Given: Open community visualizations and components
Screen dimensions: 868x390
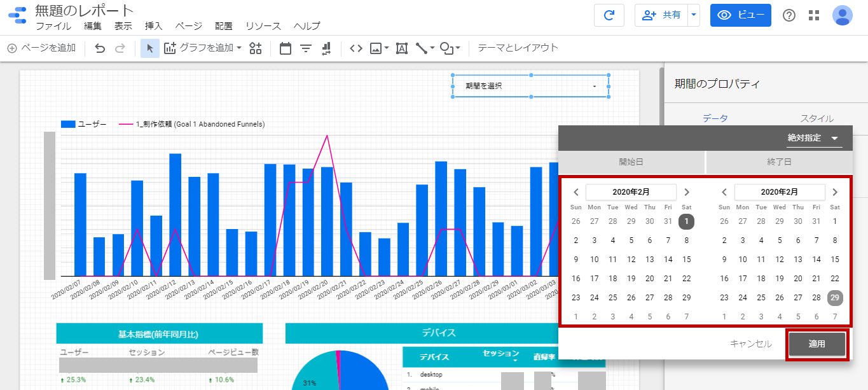Looking at the screenshot, I should coord(256,48).
